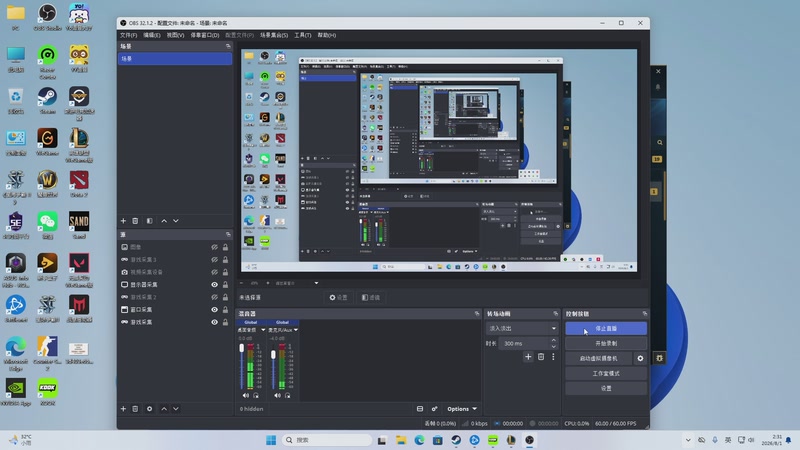Image resolution: width=800 pixels, height=450 pixels.
Task: Click the 开始录制 button
Action: point(606,343)
